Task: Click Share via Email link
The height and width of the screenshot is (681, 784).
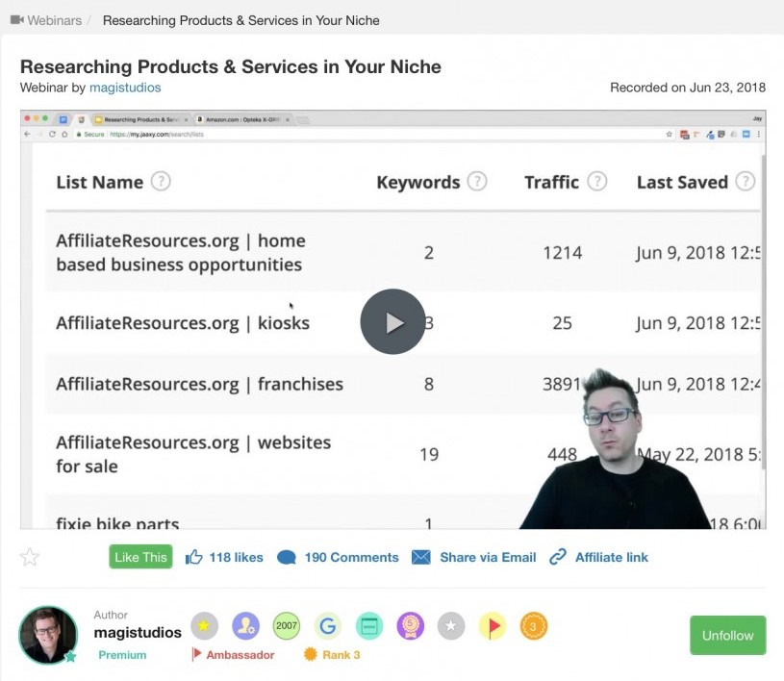Action: pos(488,557)
